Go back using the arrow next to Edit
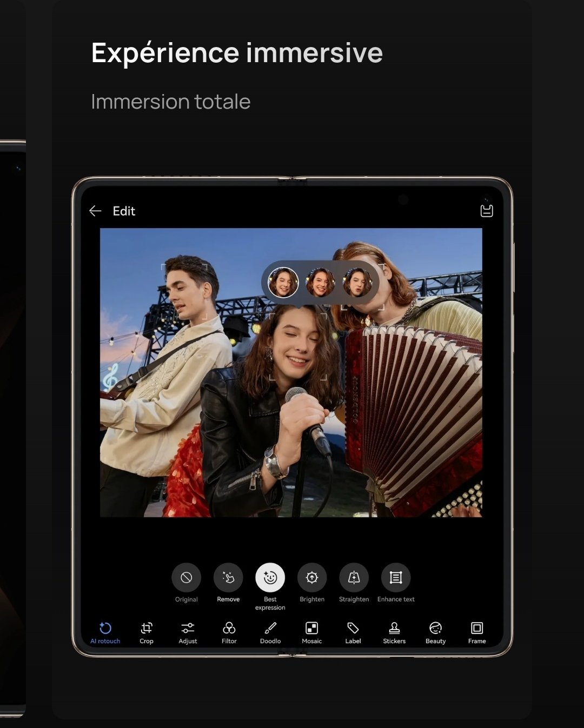 (95, 211)
